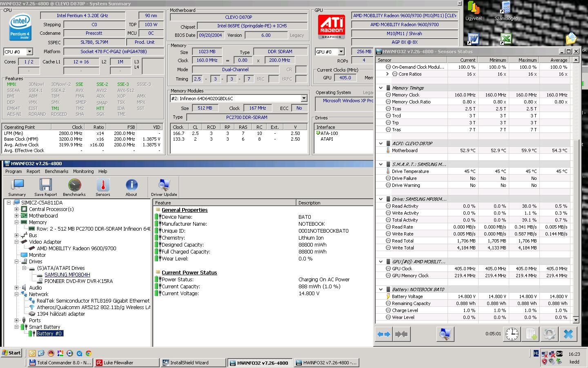The image size is (588, 368).
Task: Expand Core Ratios in the sensors list
Action: point(388,74)
